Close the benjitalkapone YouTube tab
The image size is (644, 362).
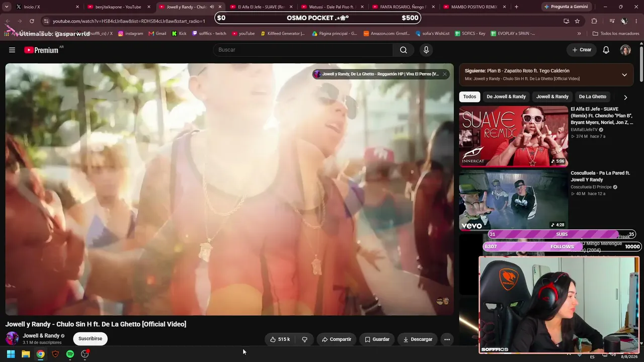(149, 7)
